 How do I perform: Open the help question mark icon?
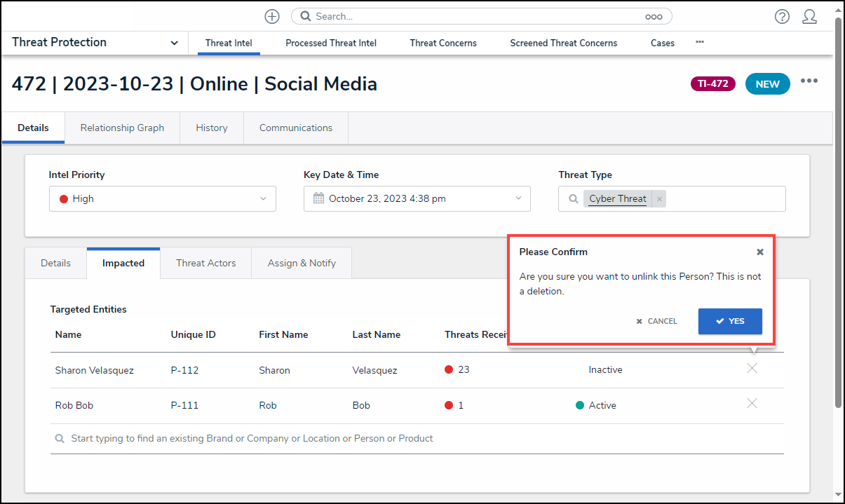pos(782,16)
